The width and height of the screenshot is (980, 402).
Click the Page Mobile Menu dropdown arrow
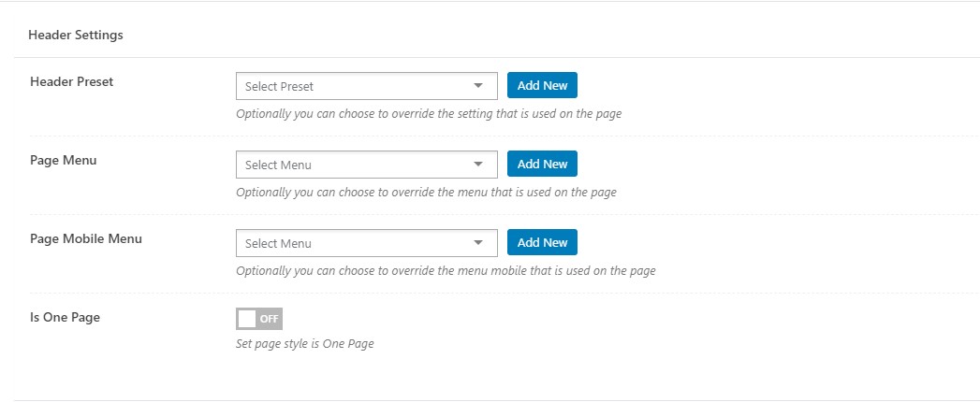click(478, 243)
